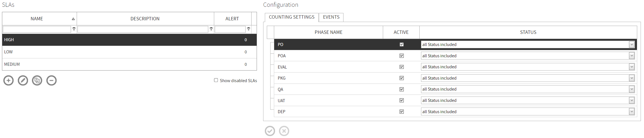
Task: Click the cancel X icon under Configuration
Action: (284, 131)
